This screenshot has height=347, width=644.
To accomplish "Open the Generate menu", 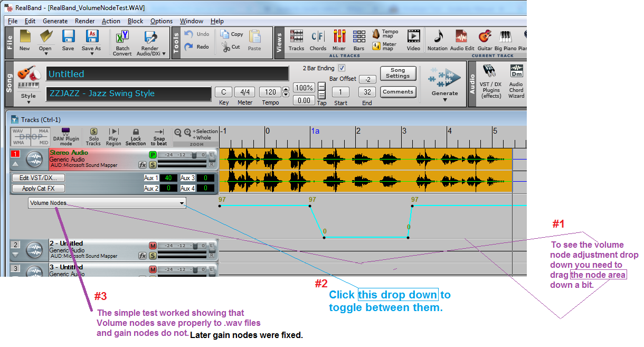I will 55,21.
